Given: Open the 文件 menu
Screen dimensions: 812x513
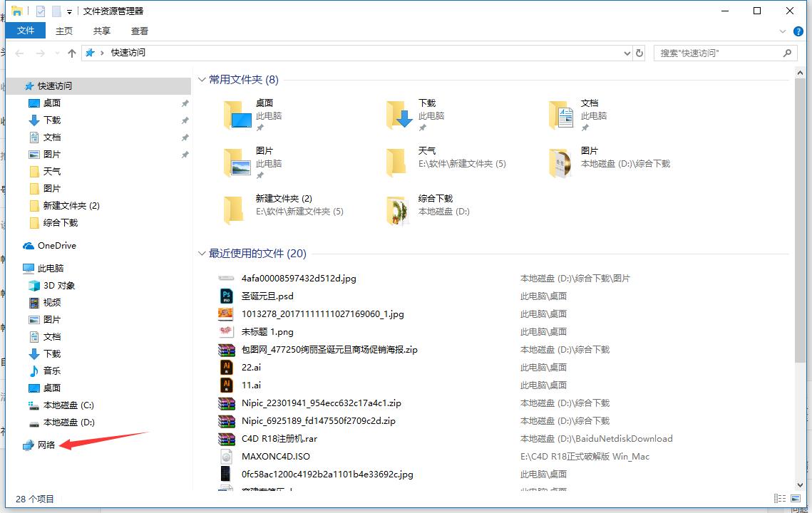Looking at the screenshot, I should pyautogui.click(x=25, y=31).
